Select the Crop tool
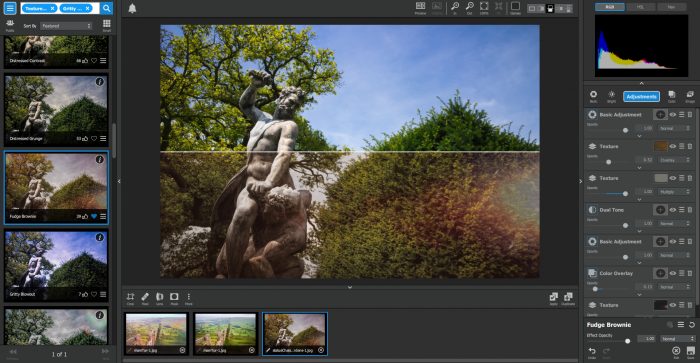 click(x=130, y=298)
